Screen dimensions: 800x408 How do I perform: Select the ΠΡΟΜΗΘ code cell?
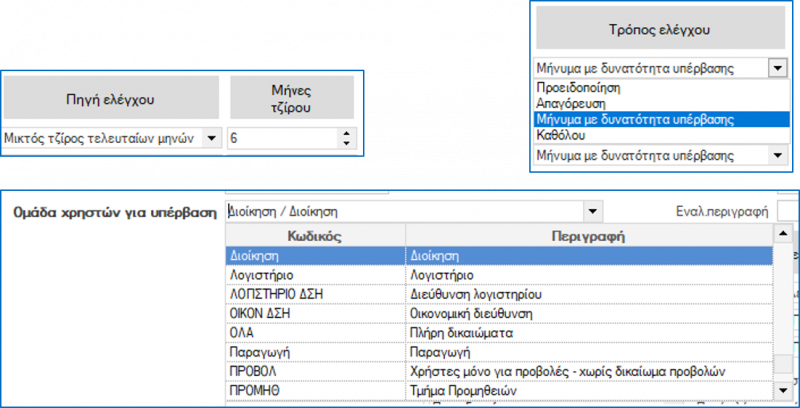[x=315, y=391]
